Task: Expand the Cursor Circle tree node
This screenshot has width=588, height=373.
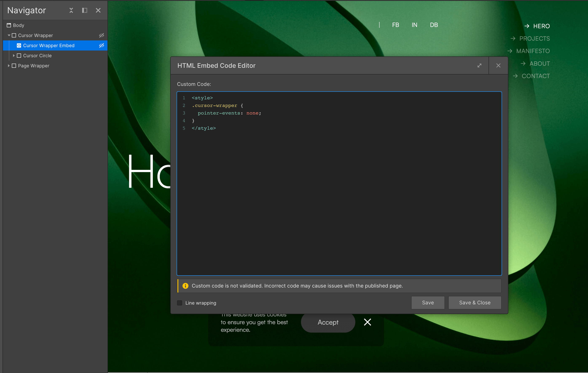Action: pyautogui.click(x=14, y=56)
